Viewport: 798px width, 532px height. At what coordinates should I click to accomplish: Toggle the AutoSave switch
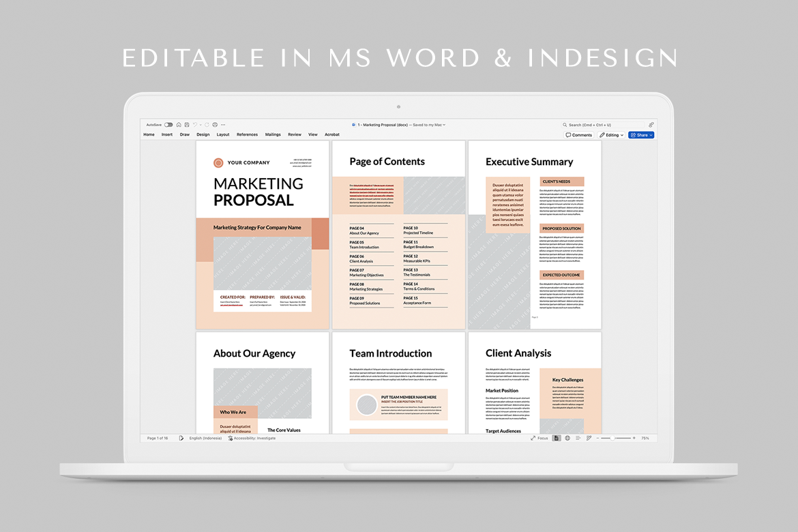coord(168,125)
